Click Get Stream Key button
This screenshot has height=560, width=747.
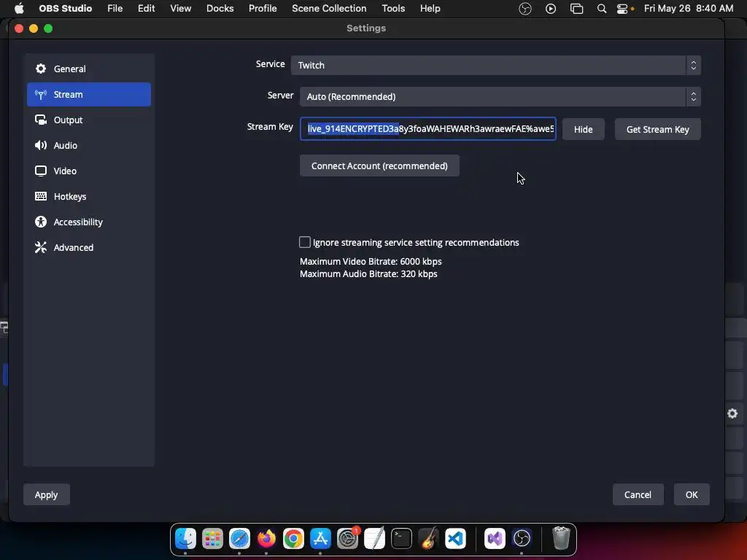click(x=657, y=130)
